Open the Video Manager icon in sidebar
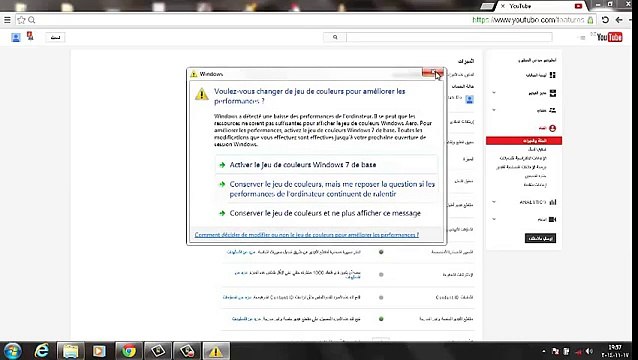Image resolution: width=638 pixels, height=360 pixels. (553, 93)
